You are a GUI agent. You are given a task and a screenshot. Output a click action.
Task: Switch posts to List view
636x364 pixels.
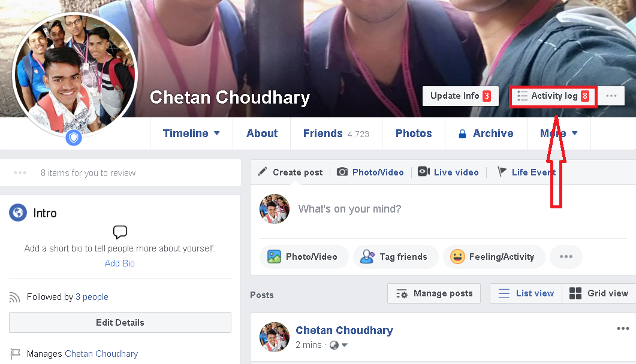526,293
